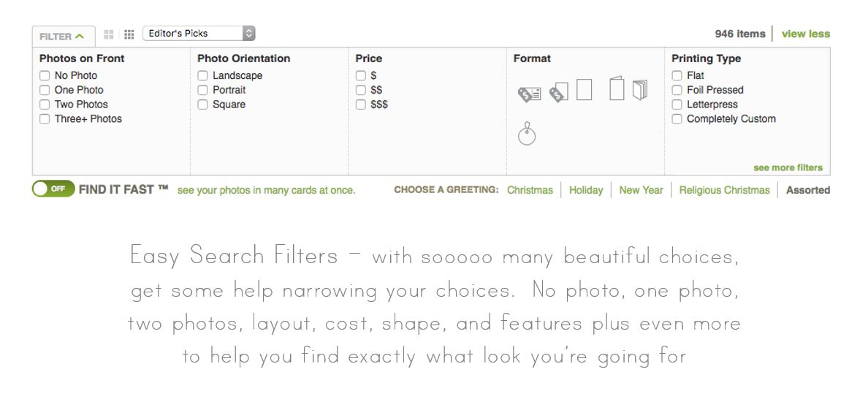Choose the folded card format icon

tap(617, 88)
